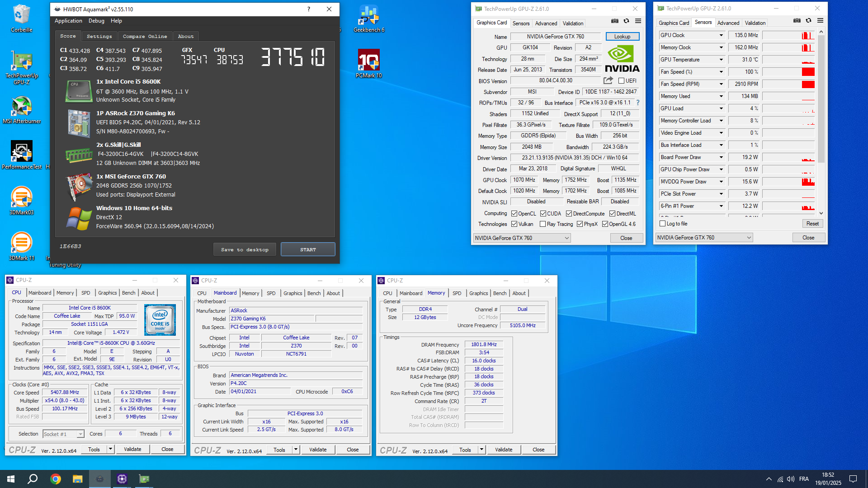Open the TechPowerUp GPU-Z desktop shortcut

(22, 68)
